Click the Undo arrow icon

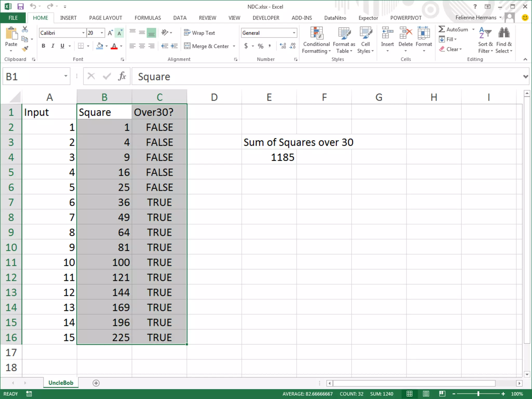pos(33,6)
